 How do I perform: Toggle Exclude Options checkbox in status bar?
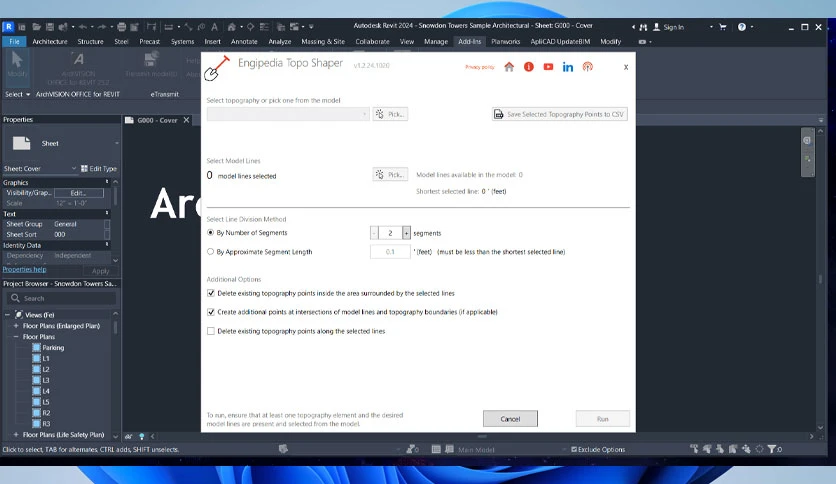tap(574, 449)
